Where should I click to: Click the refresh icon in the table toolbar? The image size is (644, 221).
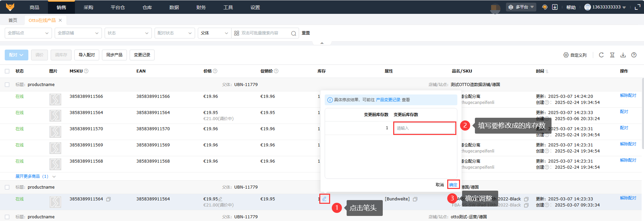point(601,55)
